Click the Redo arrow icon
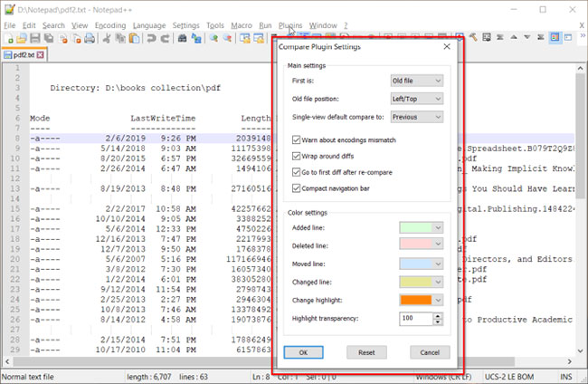This screenshot has width=588, height=384. (x=165, y=38)
